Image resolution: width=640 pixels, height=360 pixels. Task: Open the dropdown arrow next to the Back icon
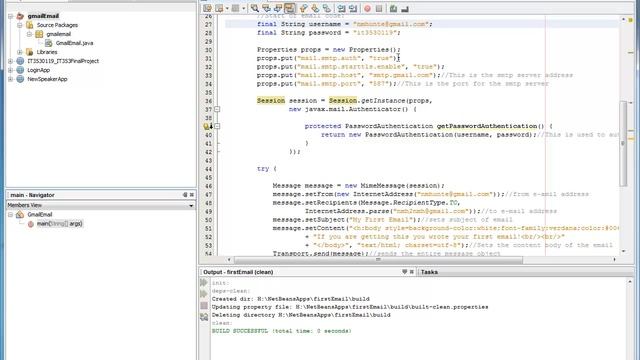pos(227,9)
